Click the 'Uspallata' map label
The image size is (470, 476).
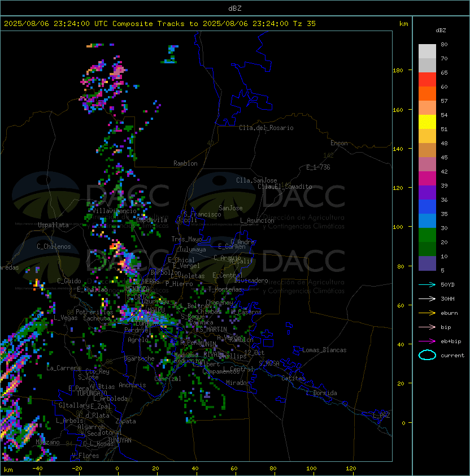[x=53, y=225]
